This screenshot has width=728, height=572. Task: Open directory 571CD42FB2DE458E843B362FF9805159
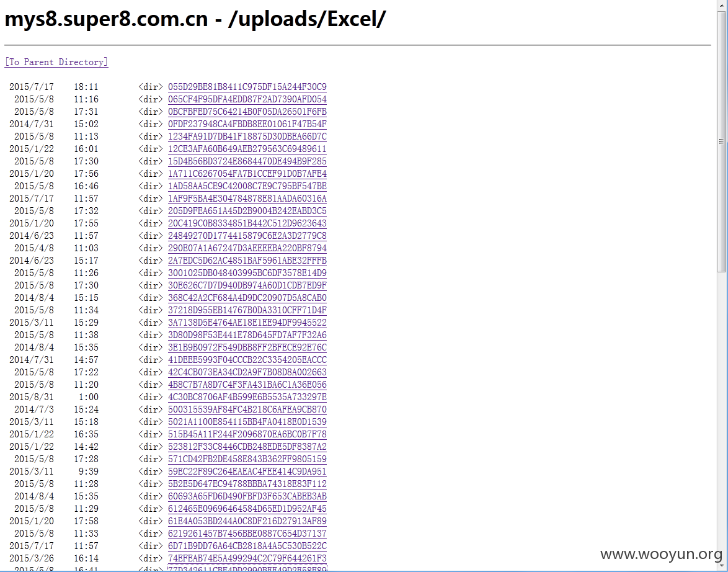(x=247, y=459)
